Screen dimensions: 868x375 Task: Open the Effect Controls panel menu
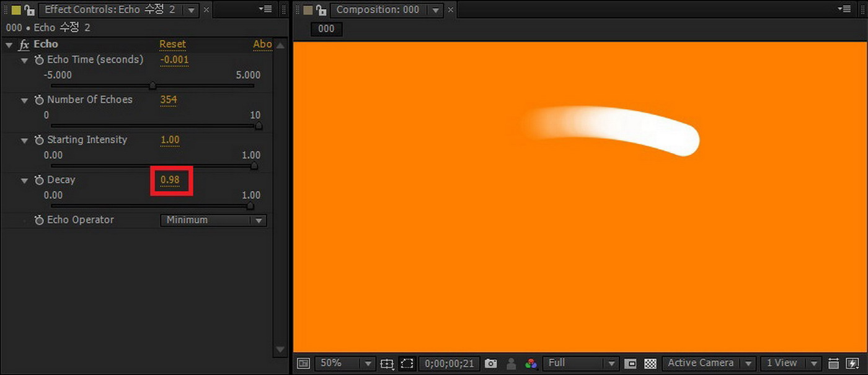(x=266, y=9)
